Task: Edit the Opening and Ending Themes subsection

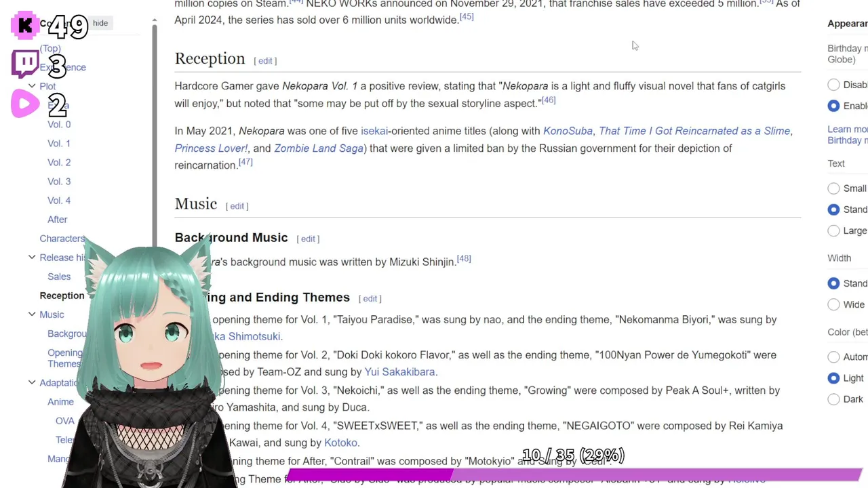Action: point(370,298)
